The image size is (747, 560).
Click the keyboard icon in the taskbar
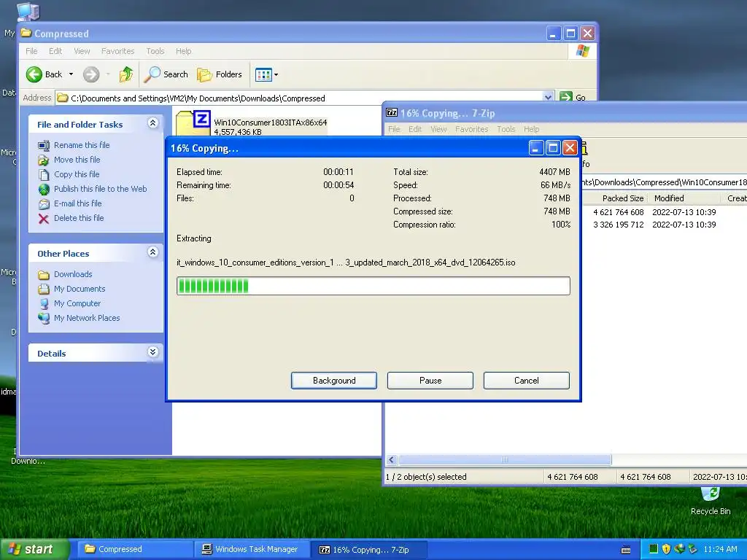pyautogui.click(x=626, y=550)
